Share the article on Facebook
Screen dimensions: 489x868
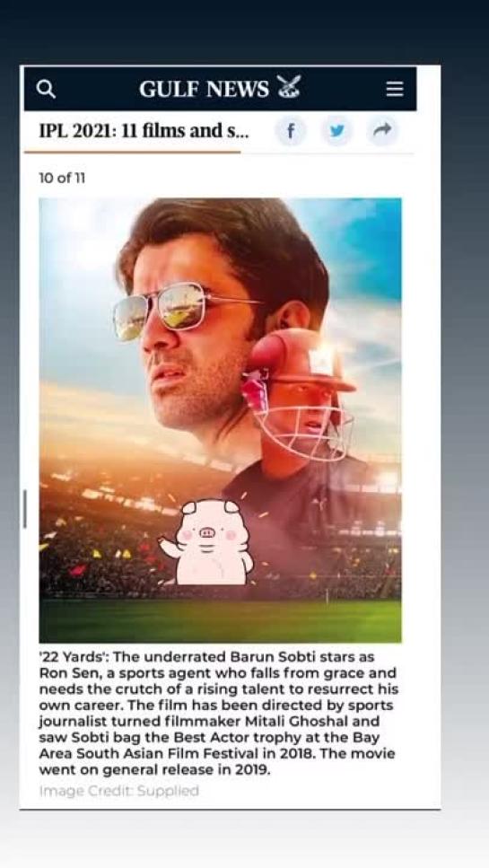tap(291, 132)
